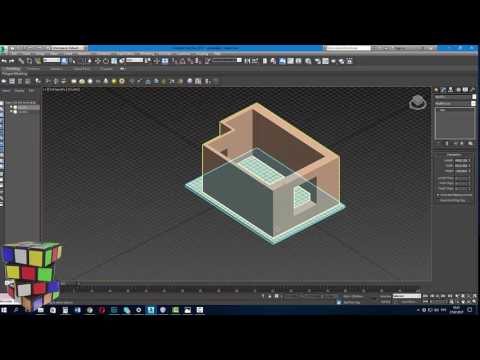Toggle the Angle Snap button
This screenshot has height=360, width=480.
tap(182, 61)
